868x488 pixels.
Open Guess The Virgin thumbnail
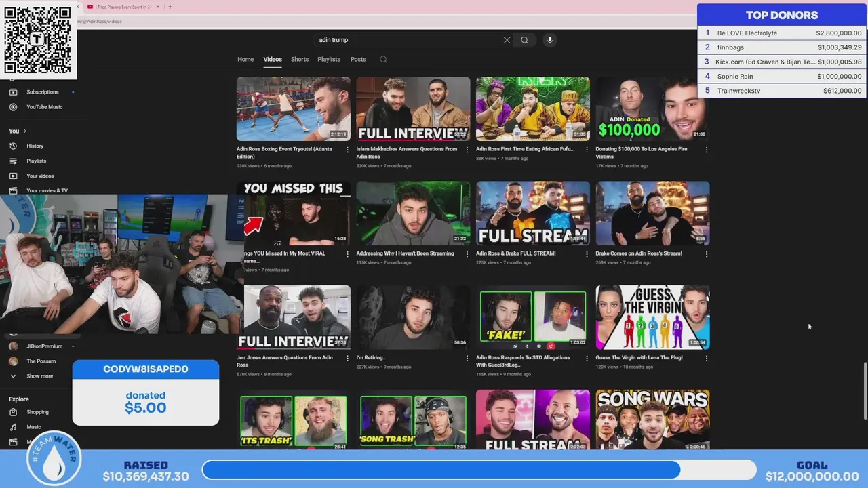click(652, 317)
